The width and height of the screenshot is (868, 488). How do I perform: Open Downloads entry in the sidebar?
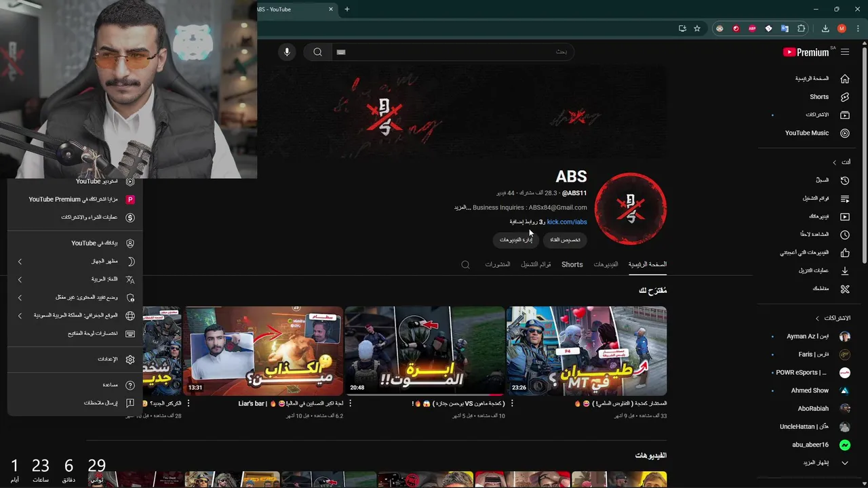tap(824, 270)
